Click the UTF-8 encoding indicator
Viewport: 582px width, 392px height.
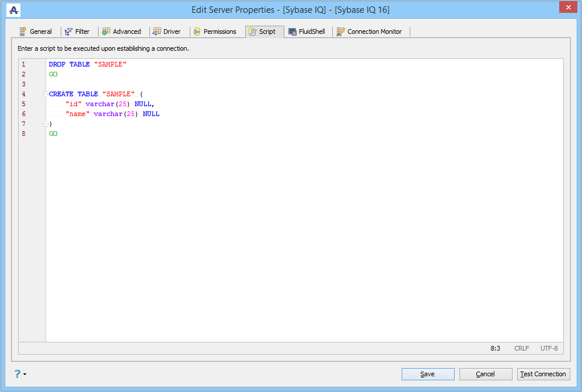click(x=549, y=348)
